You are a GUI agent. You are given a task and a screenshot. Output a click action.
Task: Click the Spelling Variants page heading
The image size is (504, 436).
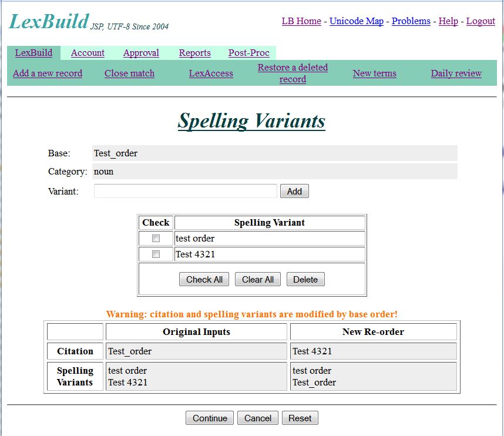(x=251, y=121)
